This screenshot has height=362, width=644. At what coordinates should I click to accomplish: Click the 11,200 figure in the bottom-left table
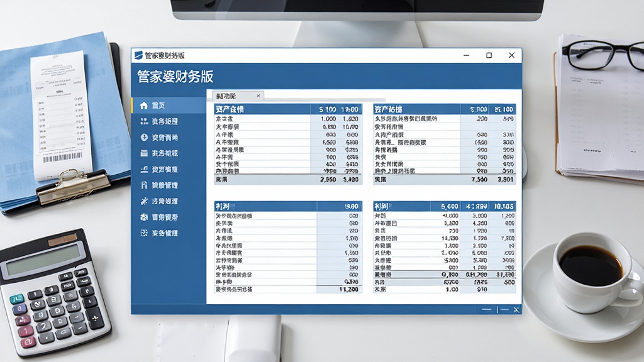coord(348,289)
